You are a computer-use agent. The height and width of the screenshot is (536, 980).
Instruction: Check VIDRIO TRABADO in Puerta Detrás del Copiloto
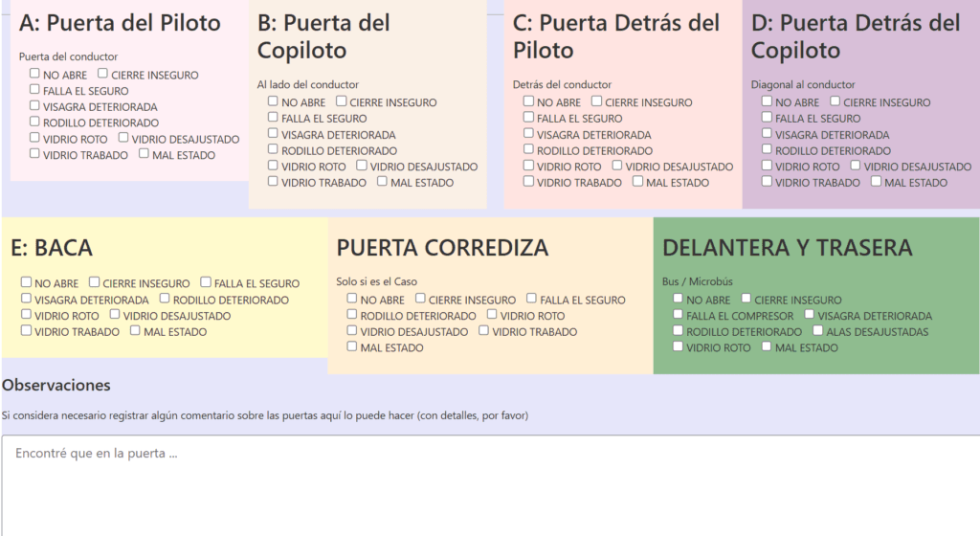[767, 182]
